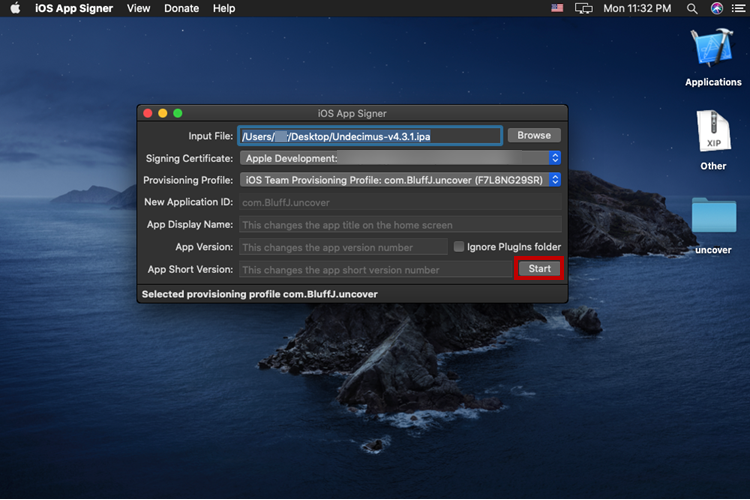The image size is (750, 500).
Task: Click the App Version field
Action: pos(343,247)
